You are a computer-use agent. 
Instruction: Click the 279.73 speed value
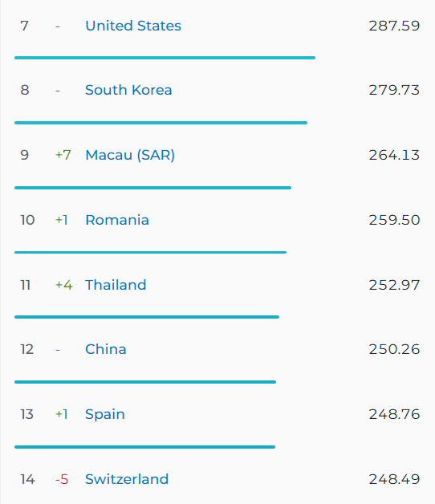[x=394, y=90]
